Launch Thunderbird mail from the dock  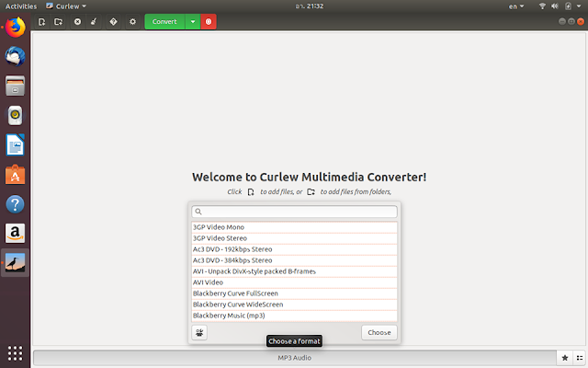pos(15,57)
